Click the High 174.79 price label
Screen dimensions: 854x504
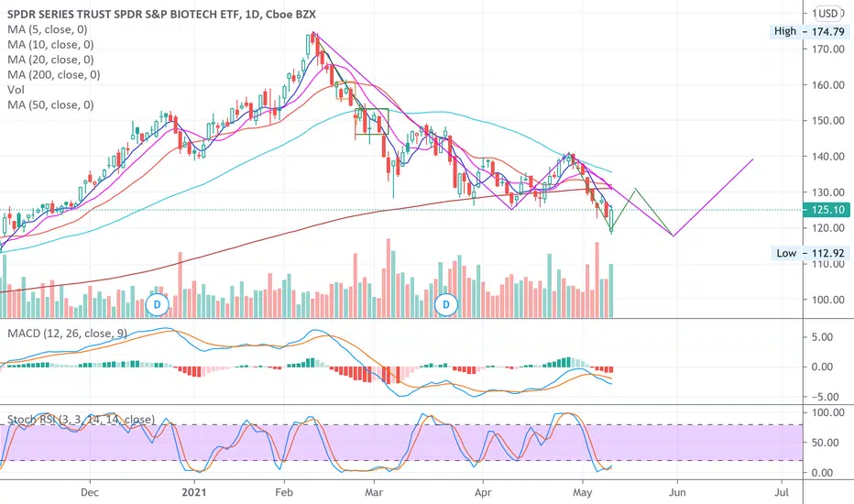(x=809, y=31)
